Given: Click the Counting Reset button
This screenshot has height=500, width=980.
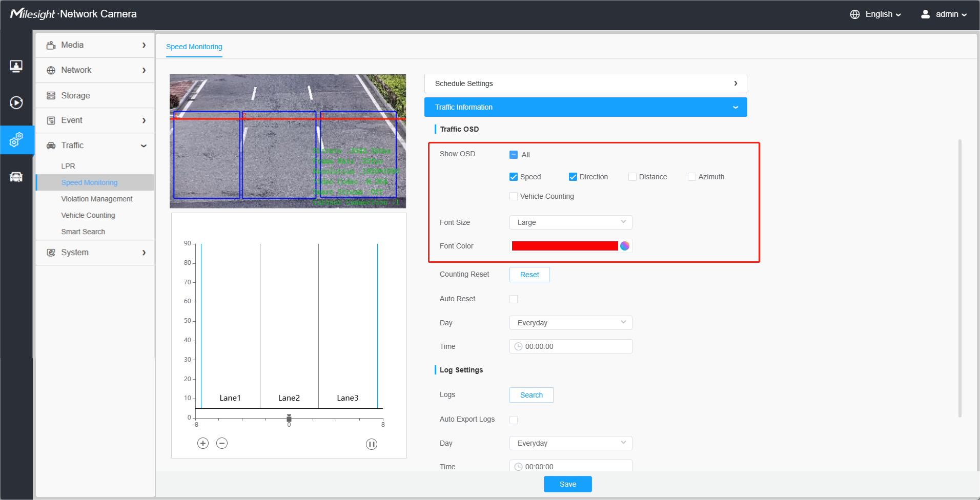Looking at the screenshot, I should [x=529, y=275].
